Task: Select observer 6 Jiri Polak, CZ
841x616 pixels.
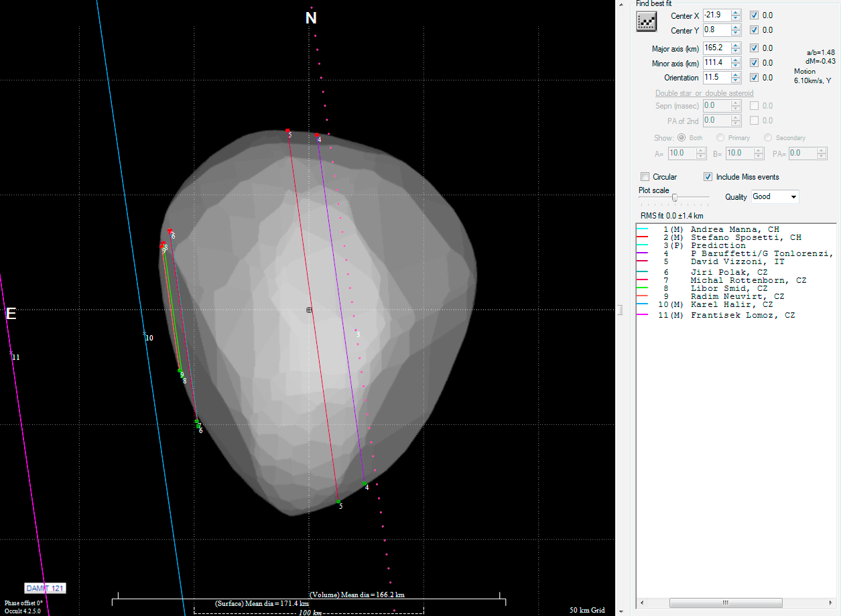Action: pos(735,272)
